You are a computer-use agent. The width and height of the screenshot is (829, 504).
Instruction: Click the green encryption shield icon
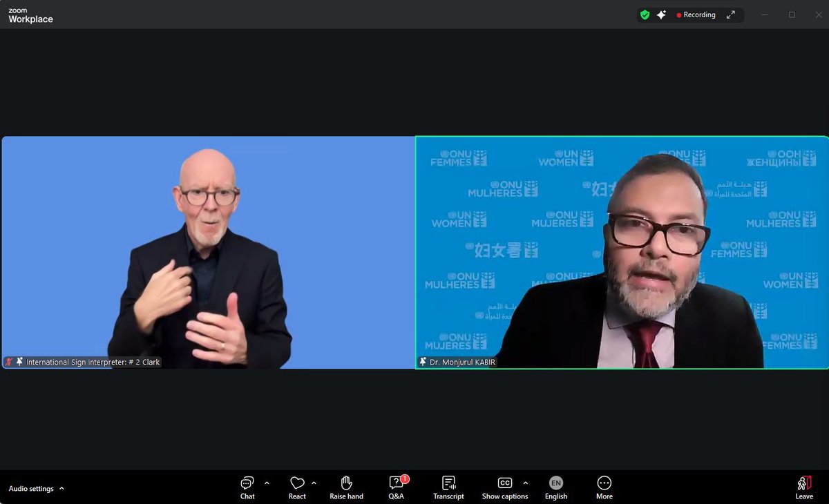645,14
